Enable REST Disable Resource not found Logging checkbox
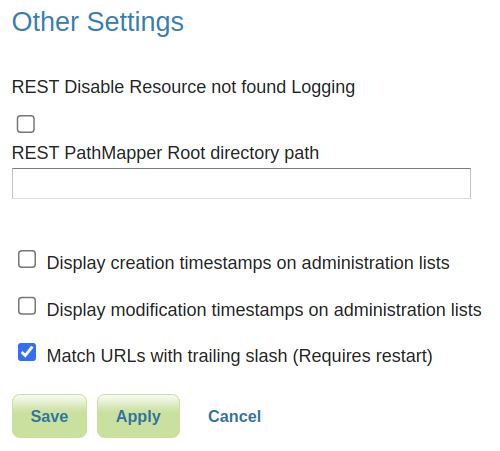The width and height of the screenshot is (500, 451). coord(26,124)
